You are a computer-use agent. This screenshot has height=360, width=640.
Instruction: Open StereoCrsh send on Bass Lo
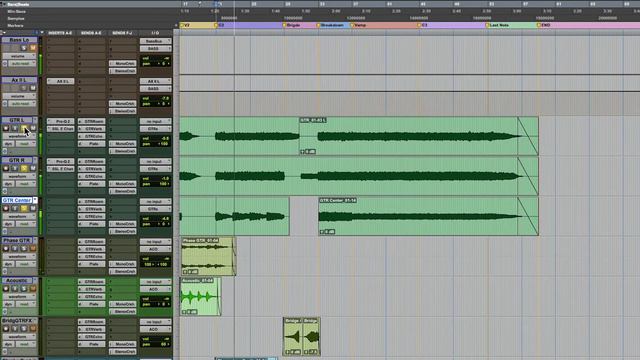tap(122, 71)
